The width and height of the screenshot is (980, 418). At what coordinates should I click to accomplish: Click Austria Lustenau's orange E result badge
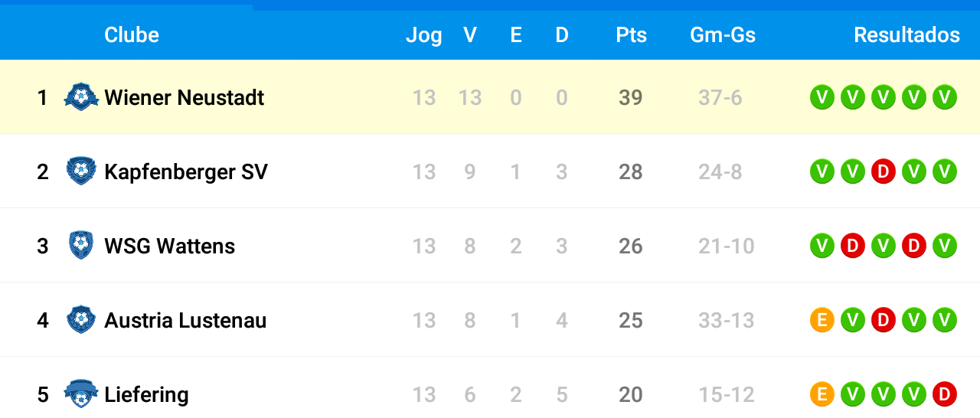pos(822,320)
